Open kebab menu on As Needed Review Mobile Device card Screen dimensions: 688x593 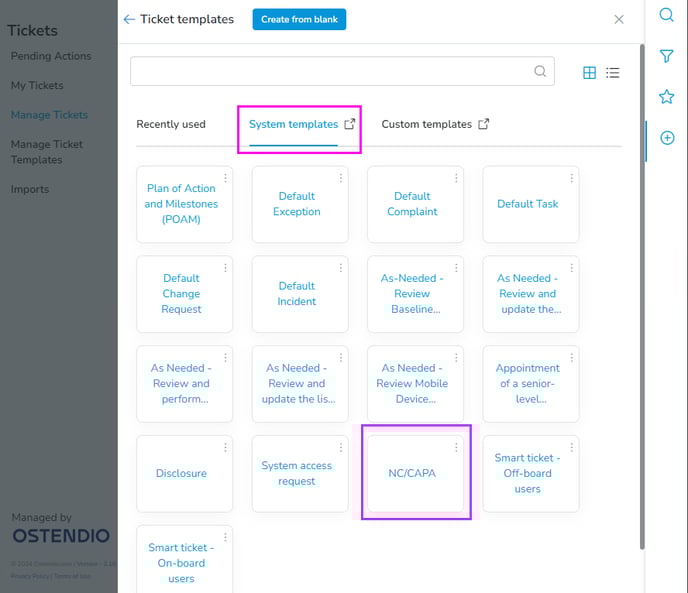click(x=456, y=358)
